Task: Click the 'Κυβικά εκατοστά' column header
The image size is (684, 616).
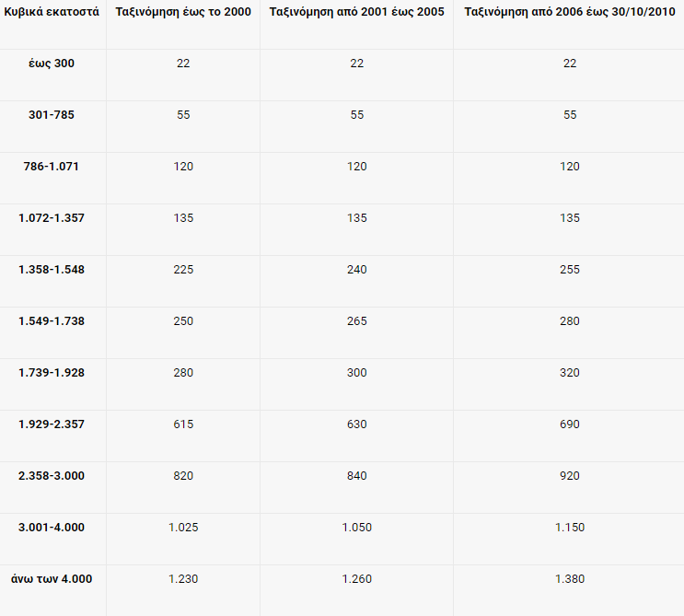Action: [52, 12]
